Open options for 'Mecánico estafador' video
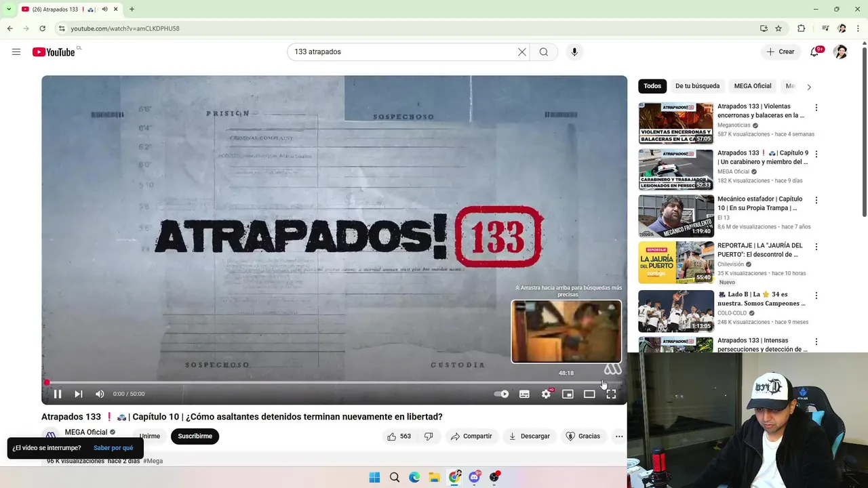 tap(816, 200)
